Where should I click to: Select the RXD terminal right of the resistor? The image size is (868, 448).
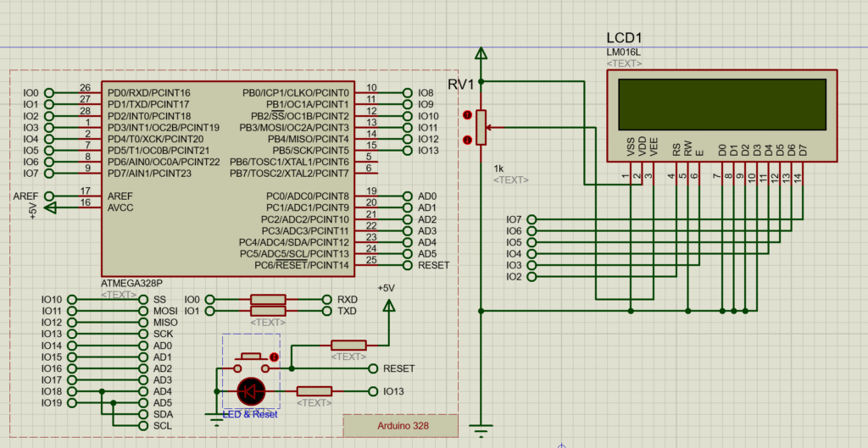326,299
